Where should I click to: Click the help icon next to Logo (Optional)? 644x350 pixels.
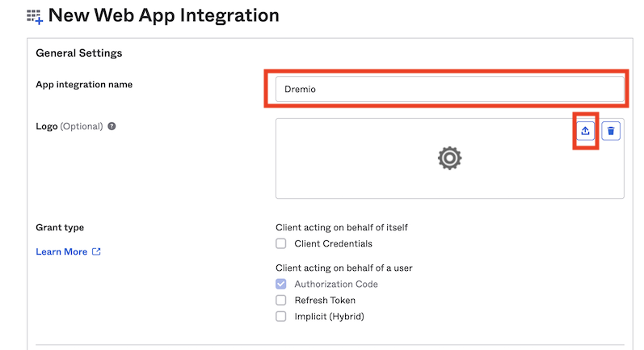point(112,126)
